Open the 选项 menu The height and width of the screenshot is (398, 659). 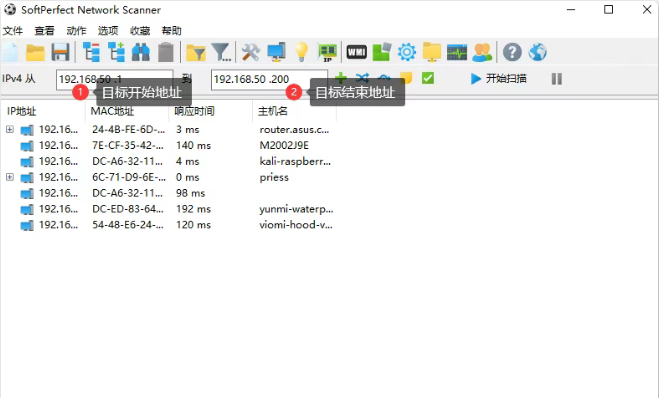pyautogui.click(x=108, y=31)
